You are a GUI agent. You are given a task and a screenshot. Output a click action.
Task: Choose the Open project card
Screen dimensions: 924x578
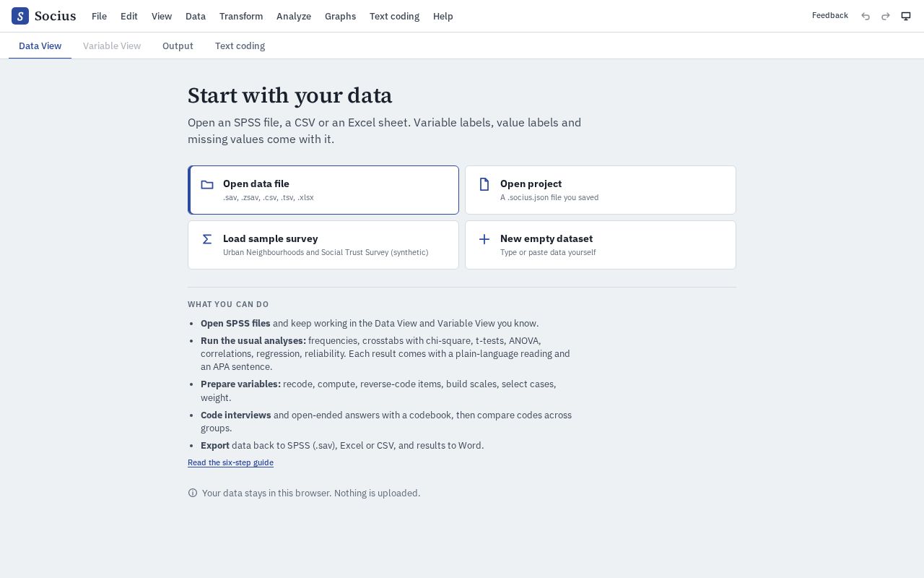pyautogui.click(x=601, y=190)
